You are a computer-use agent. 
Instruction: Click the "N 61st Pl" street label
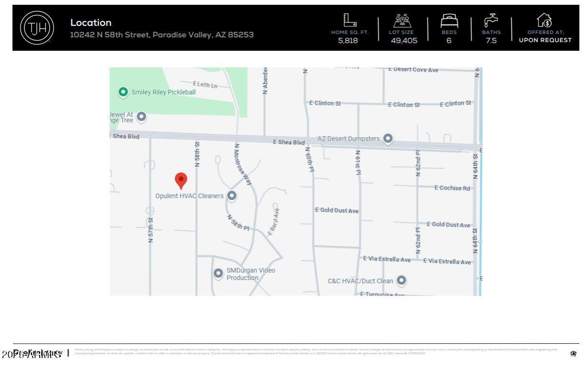click(x=358, y=162)
